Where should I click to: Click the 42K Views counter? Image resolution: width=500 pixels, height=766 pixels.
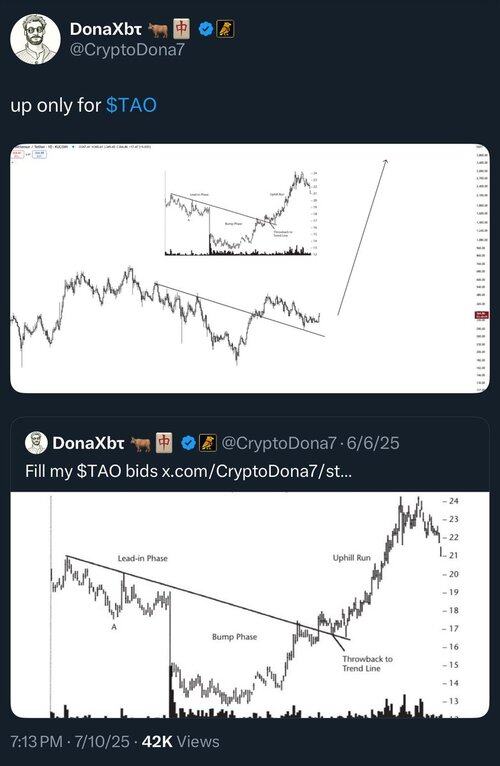tap(180, 742)
